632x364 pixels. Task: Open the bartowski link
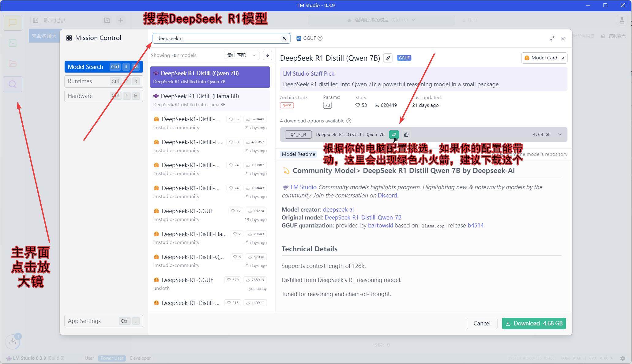pyautogui.click(x=380, y=226)
